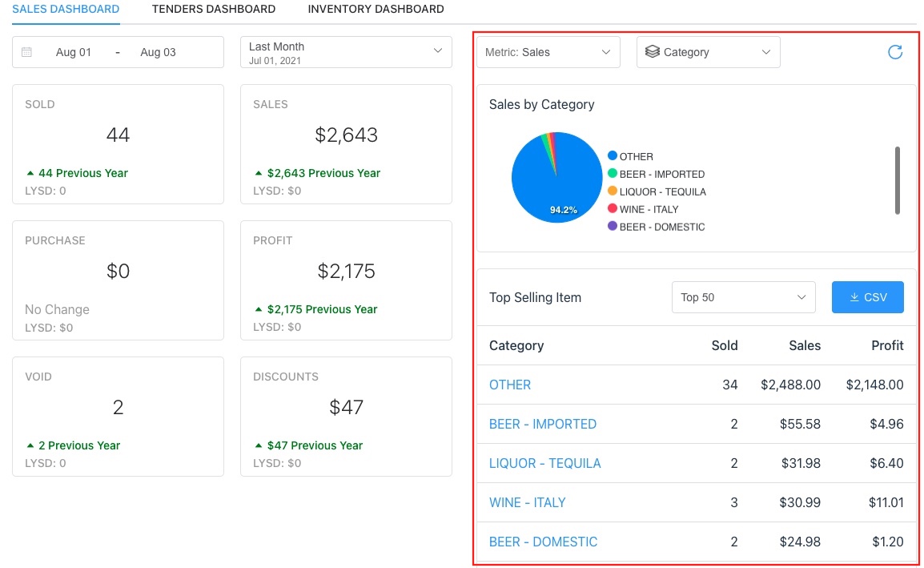This screenshot has height=568, width=924.
Task: Toggle BEER - IMPORTED green legend dot
Action: pyautogui.click(x=613, y=174)
